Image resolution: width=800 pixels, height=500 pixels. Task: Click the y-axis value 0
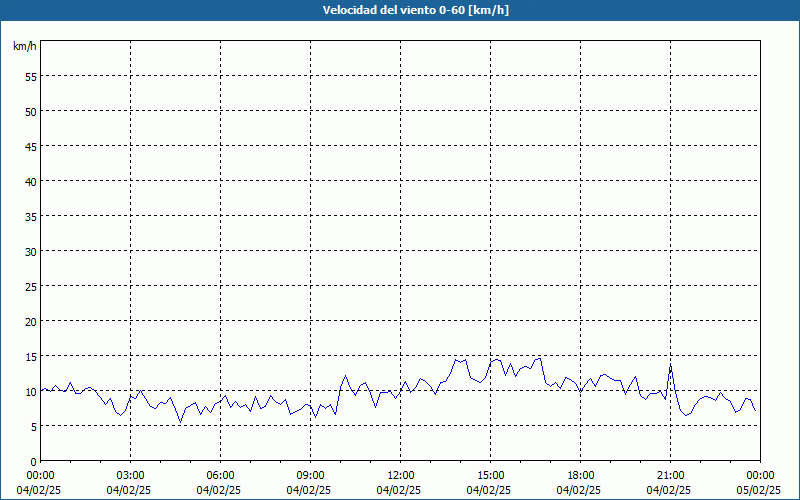point(34,462)
